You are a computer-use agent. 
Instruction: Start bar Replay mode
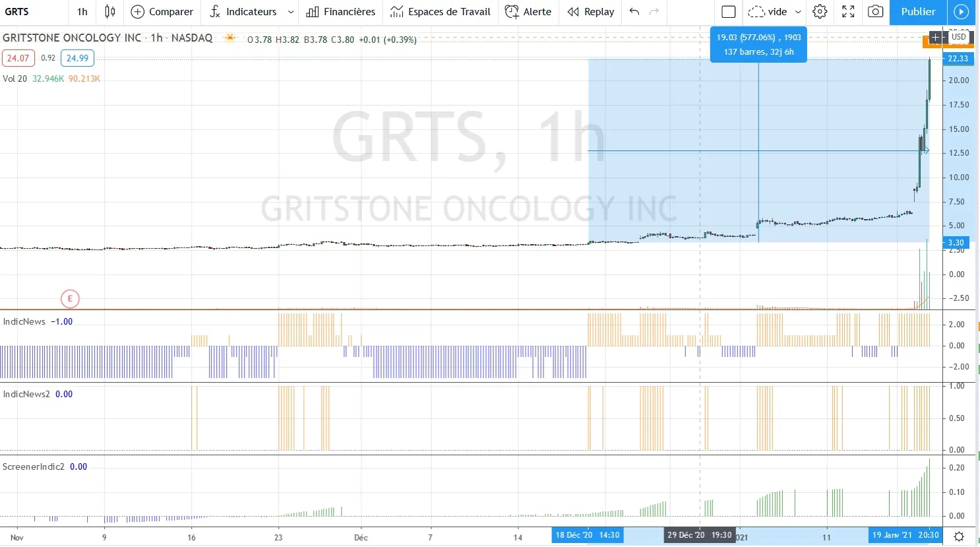click(591, 12)
